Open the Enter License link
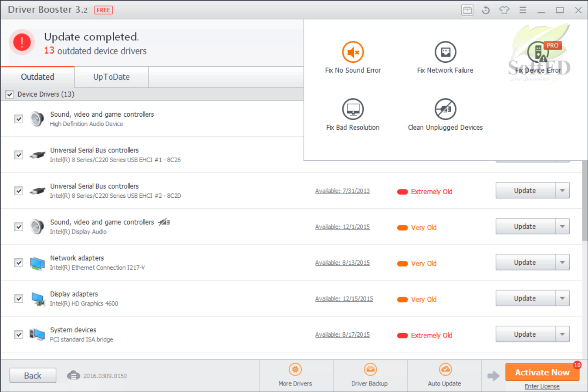Viewport: 588px width, 392px height. click(x=542, y=386)
